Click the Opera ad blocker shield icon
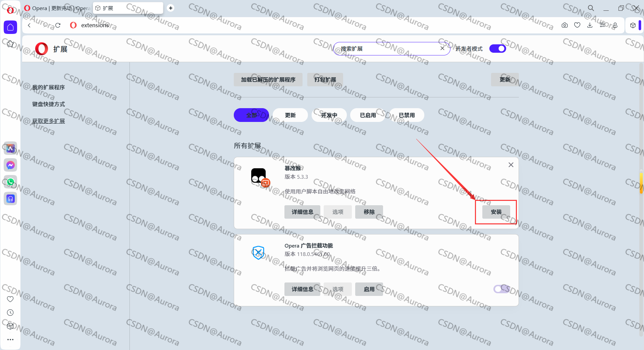Viewport: 644px width, 350px height. tap(258, 253)
